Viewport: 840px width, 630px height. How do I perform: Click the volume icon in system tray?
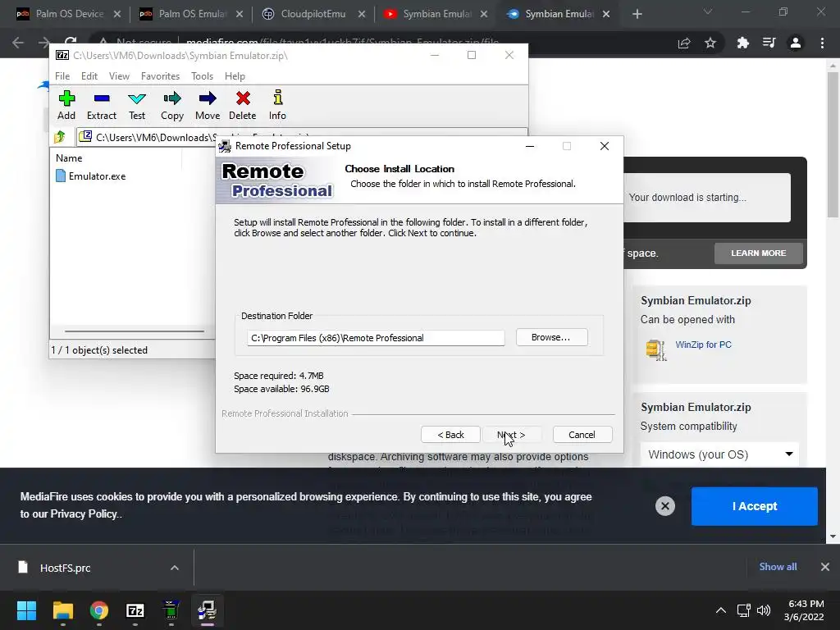click(x=764, y=610)
